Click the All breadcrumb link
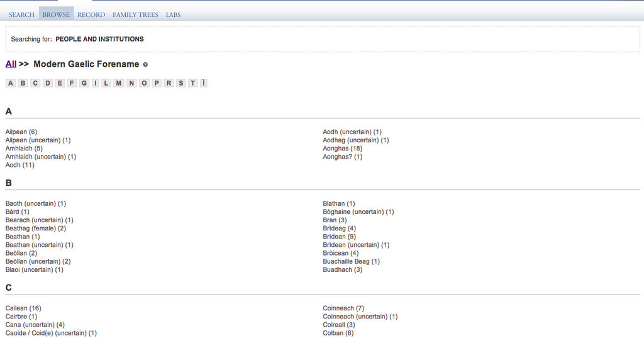This screenshot has height=338, width=644. point(11,64)
